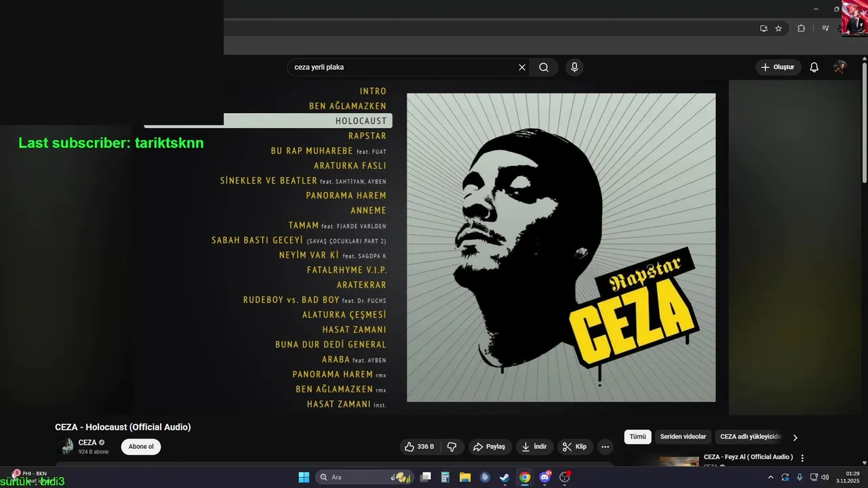
Task: Open YouTube notifications bell
Action: click(814, 67)
